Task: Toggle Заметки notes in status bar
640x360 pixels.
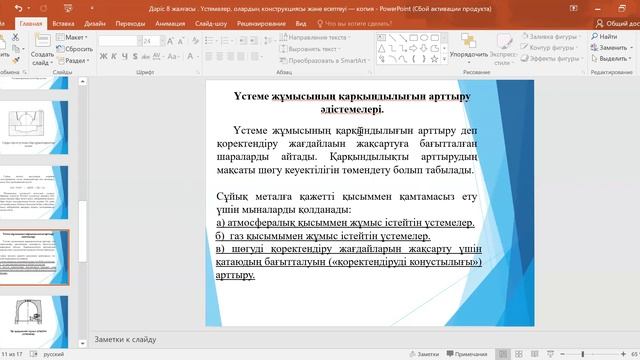Action: tap(424, 354)
